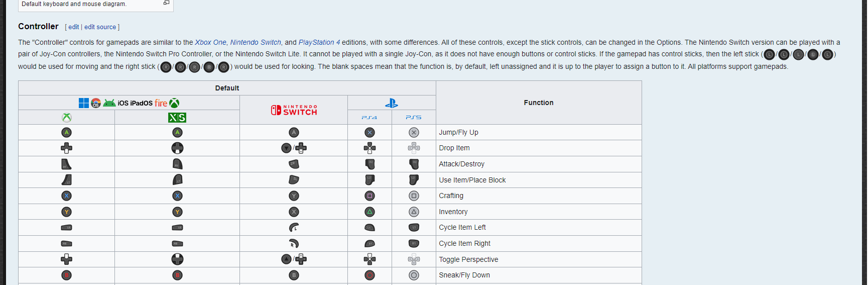Click the orange fire logo in header

click(x=161, y=103)
